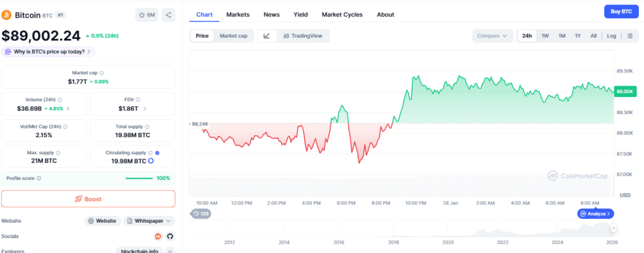The image size is (644, 253).
Task: Open the News tab
Action: (x=272, y=14)
